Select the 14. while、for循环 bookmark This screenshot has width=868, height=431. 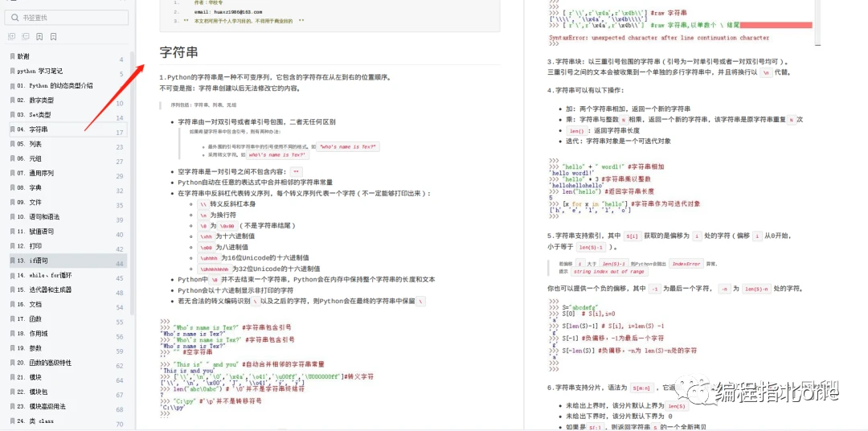[x=67, y=275]
